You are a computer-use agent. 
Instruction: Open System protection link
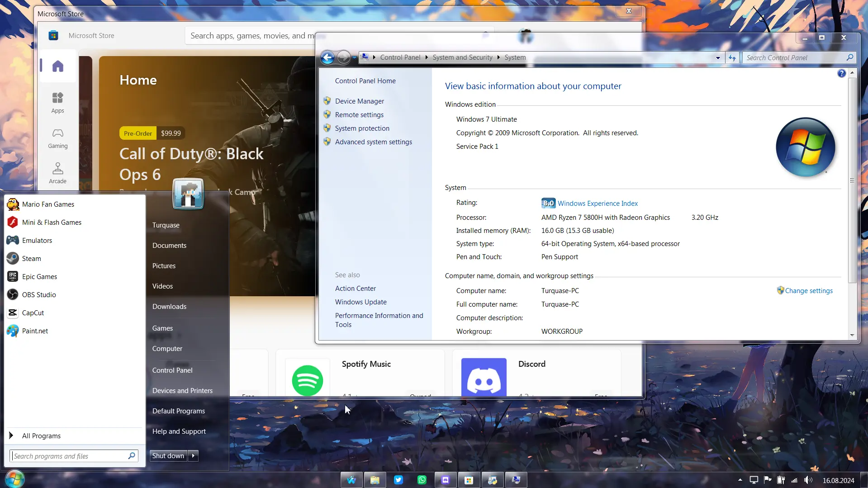(x=362, y=128)
